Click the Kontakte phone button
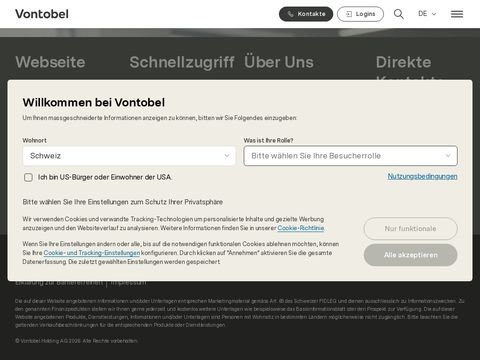Viewport: 480px width, 360px height. [x=306, y=14]
